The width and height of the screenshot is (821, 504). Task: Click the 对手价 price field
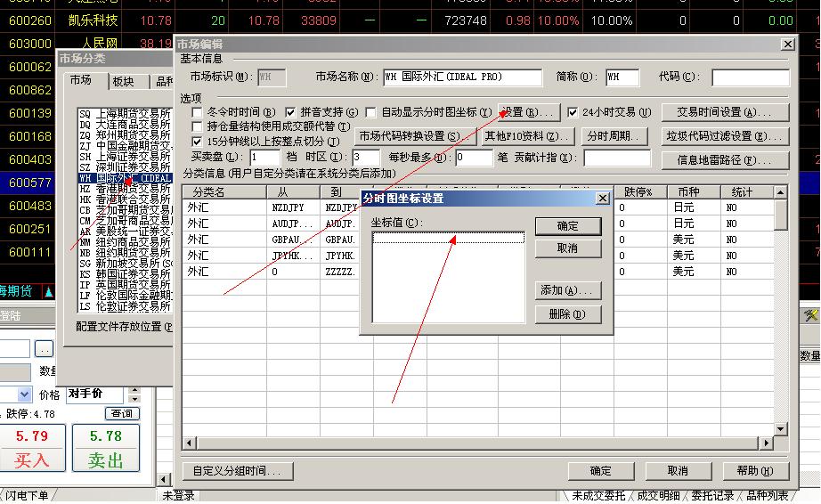click(94, 394)
